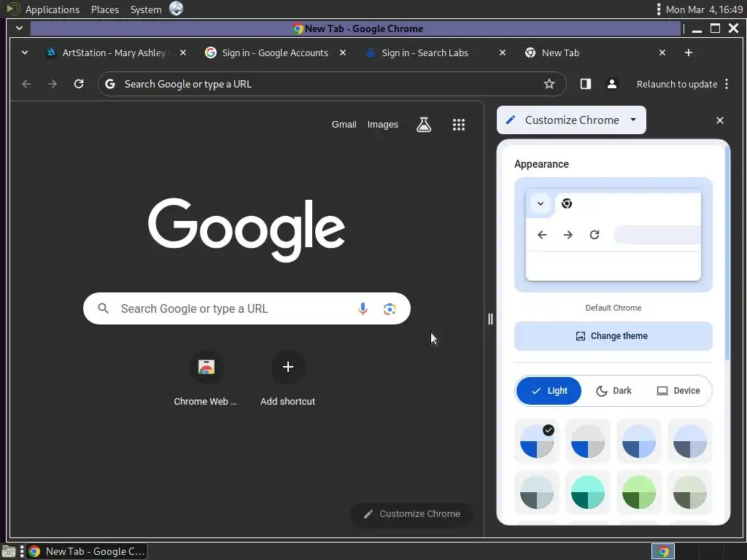Open the Images link
This screenshot has width=747, height=560.
[x=382, y=125]
